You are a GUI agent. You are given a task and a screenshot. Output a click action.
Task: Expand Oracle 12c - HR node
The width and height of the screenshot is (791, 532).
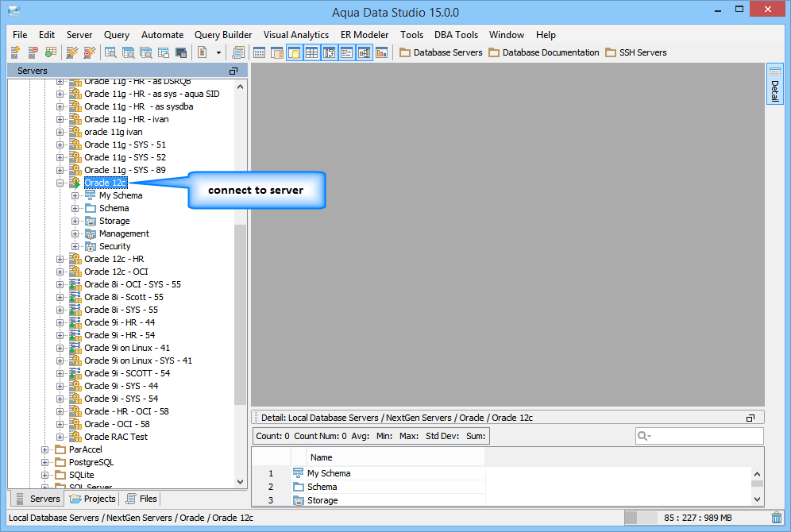[x=60, y=259]
